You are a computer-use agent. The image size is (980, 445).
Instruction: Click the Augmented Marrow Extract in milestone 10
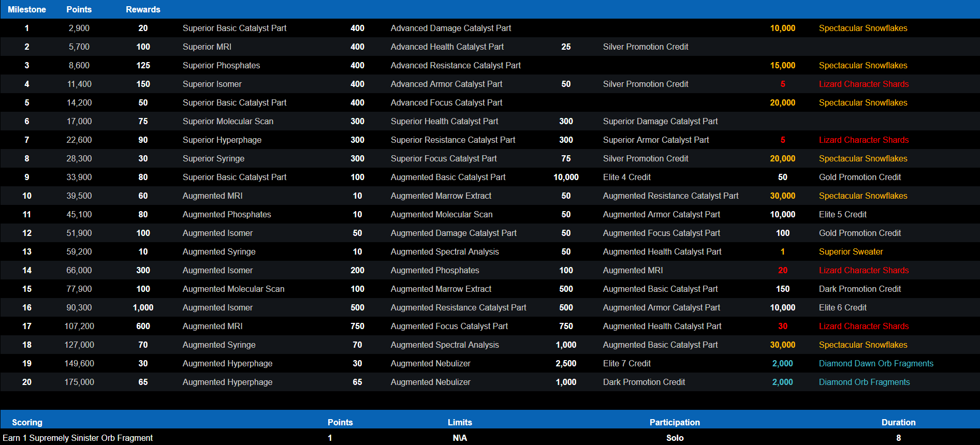[441, 196]
